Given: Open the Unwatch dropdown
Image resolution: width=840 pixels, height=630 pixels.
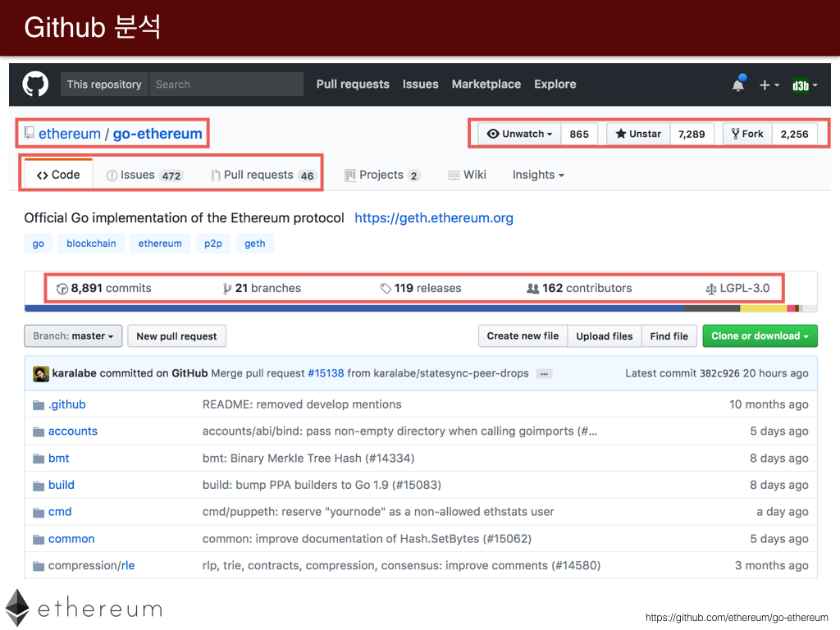Looking at the screenshot, I should pyautogui.click(x=519, y=134).
